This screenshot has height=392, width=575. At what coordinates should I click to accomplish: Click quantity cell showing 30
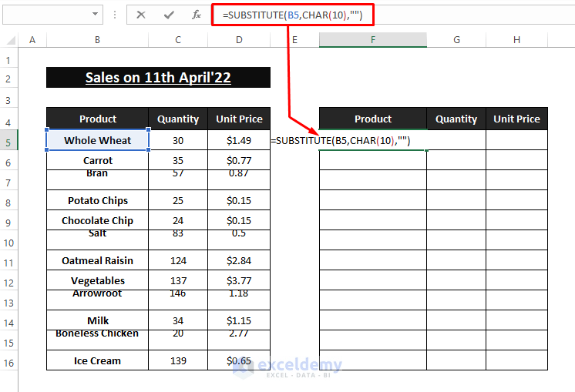tap(178, 140)
